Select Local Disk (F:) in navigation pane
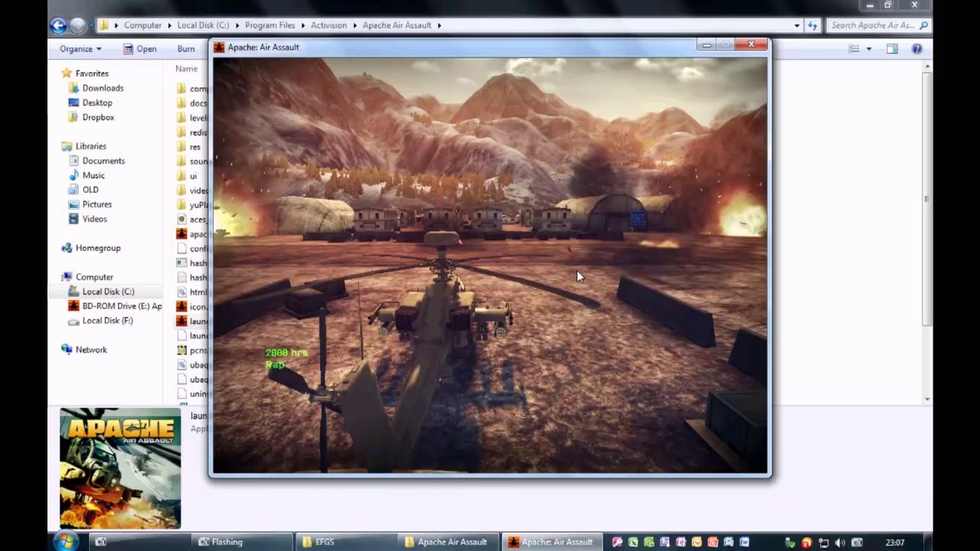 107,321
